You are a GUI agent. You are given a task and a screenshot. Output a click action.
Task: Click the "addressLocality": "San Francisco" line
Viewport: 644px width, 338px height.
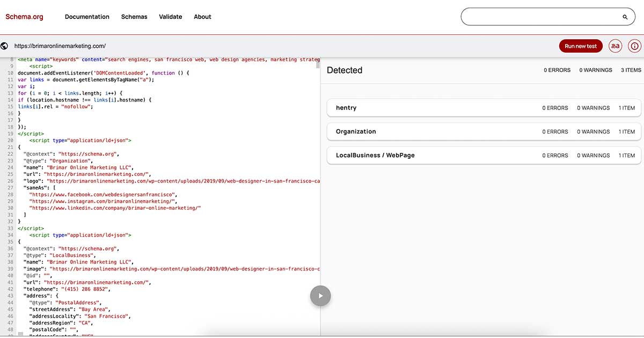click(80, 316)
